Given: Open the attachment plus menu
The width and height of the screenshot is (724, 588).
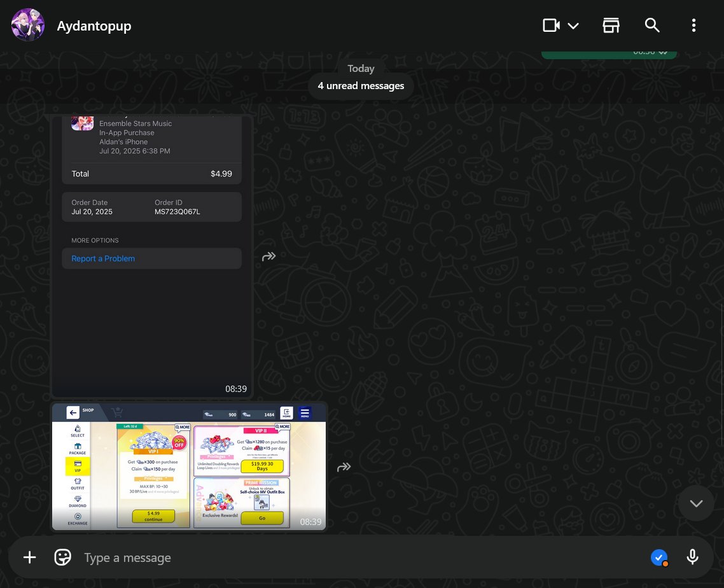Looking at the screenshot, I should (29, 557).
